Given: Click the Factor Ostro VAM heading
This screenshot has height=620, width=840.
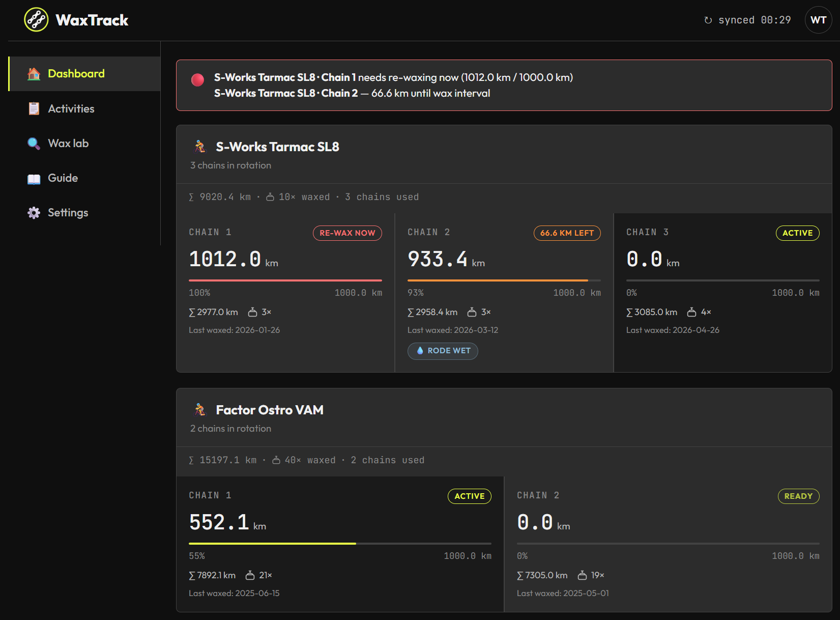Looking at the screenshot, I should point(270,410).
